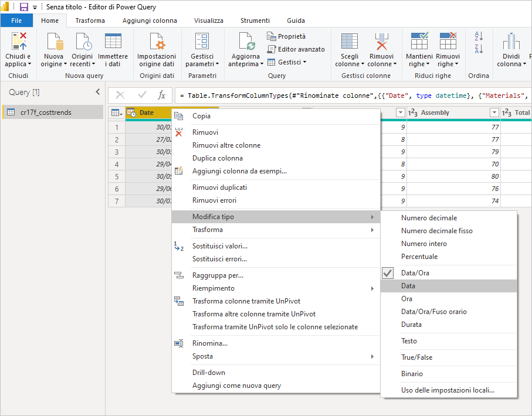
Task: Select the checked Data/Ora type option
Action: coord(449,273)
